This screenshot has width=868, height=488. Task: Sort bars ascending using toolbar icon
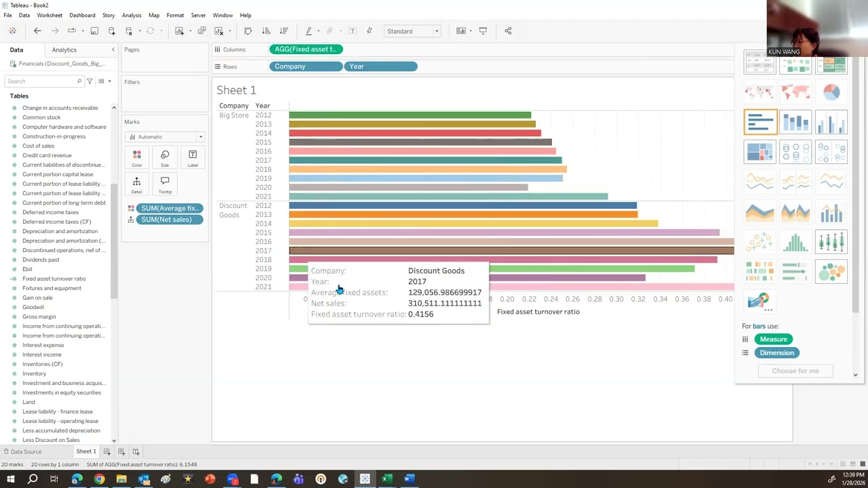(x=266, y=30)
